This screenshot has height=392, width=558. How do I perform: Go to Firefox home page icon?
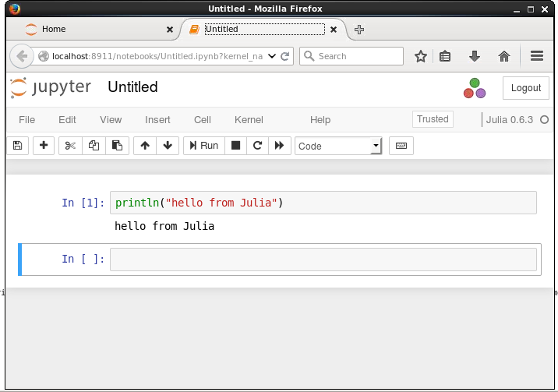(x=504, y=56)
